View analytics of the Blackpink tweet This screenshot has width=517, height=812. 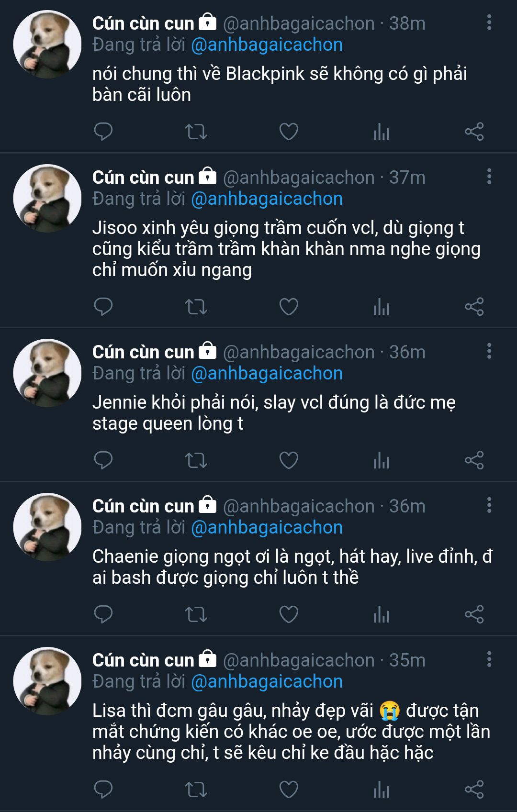pos(382,131)
